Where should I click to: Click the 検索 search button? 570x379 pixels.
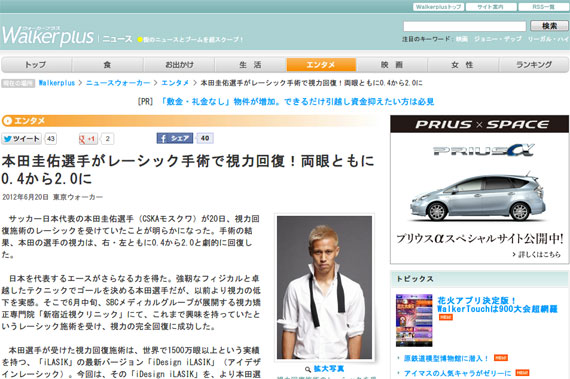tap(549, 26)
